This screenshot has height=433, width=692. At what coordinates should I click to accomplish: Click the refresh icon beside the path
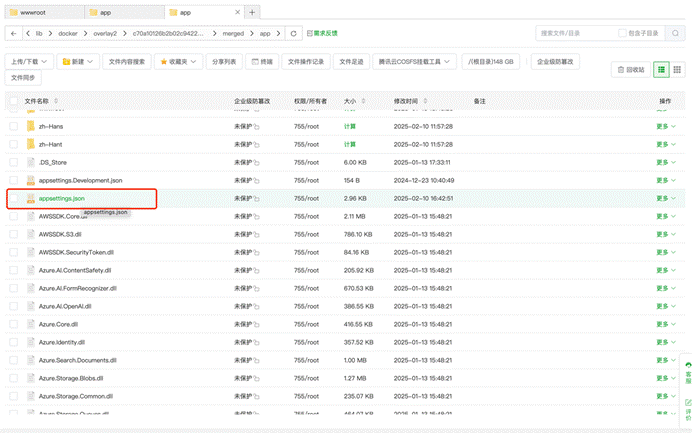pyautogui.click(x=293, y=33)
